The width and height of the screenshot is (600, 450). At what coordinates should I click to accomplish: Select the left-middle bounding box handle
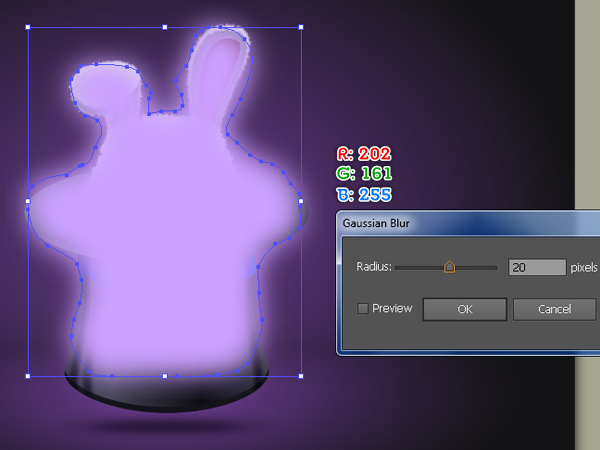pyautogui.click(x=28, y=201)
